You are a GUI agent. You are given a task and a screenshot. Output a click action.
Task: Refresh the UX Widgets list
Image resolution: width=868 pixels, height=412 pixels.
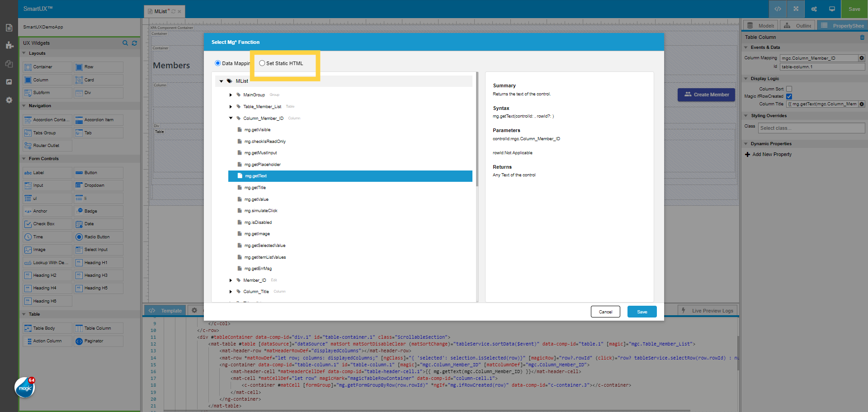point(134,43)
